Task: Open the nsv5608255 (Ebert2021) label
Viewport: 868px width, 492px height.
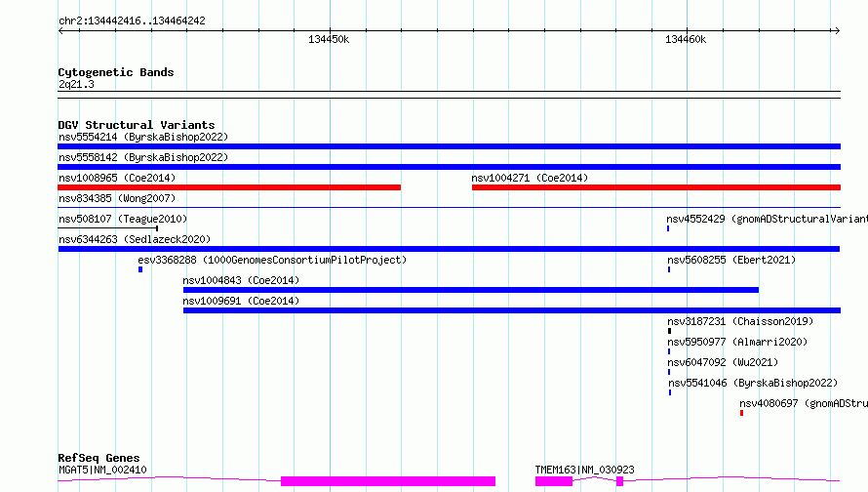Action: (731, 260)
